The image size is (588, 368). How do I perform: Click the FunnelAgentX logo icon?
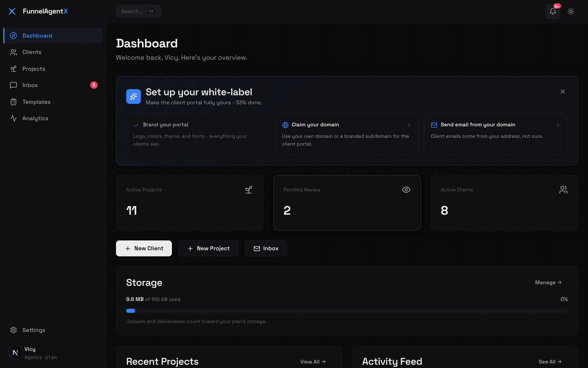pos(12,11)
